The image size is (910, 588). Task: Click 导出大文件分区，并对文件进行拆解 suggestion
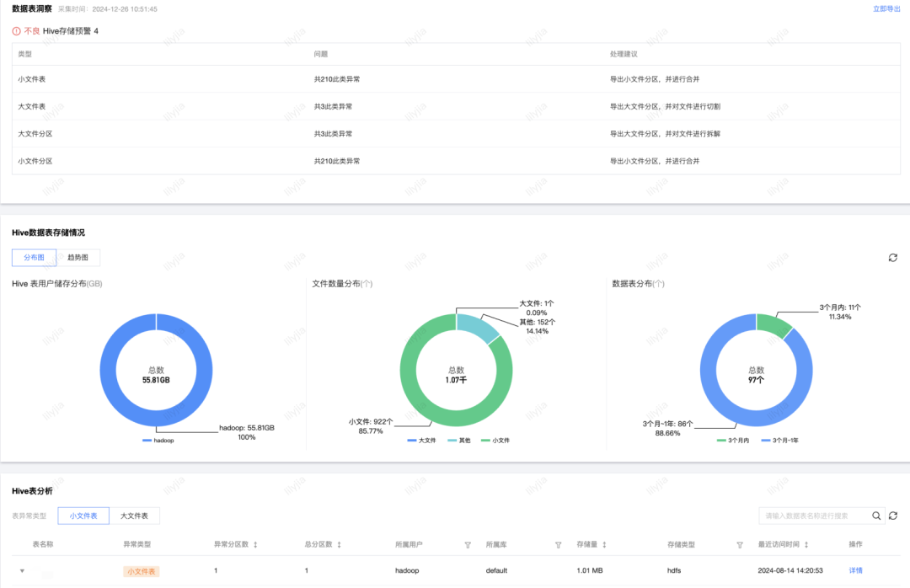pos(665,133)
